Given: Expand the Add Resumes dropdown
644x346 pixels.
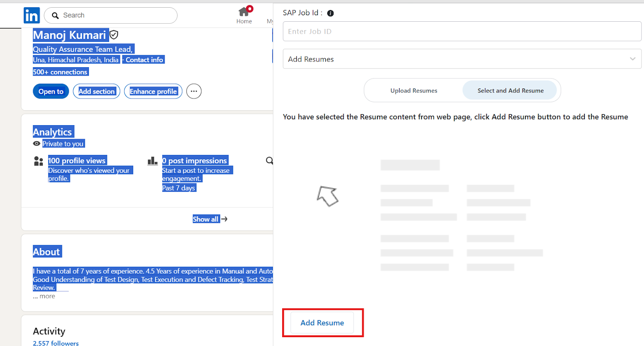Looking at the screenshot, I should tap(462, 59).
